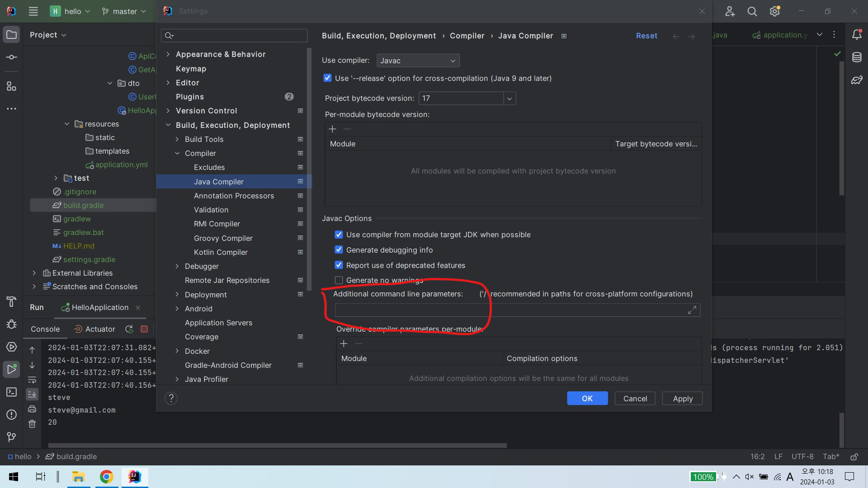Viewport: 868px width, 488px height.
Task: Toggle Generate debugging info checkbox
Action: point(339,250)
